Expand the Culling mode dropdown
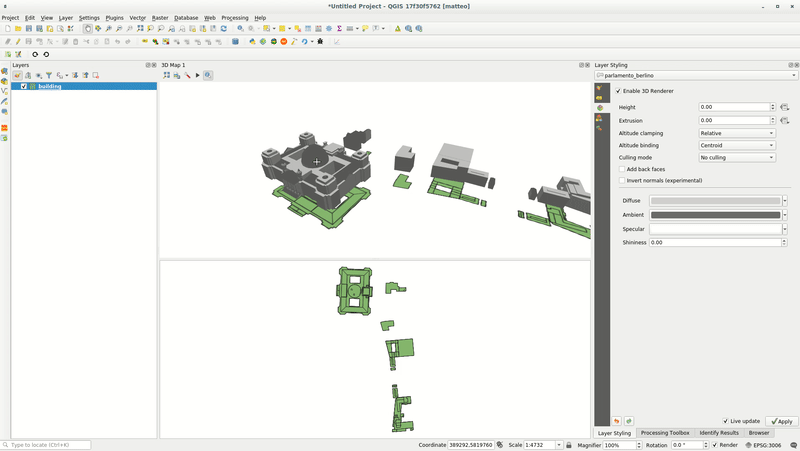The width and height of the screenshot is (800, 451). 736,157
